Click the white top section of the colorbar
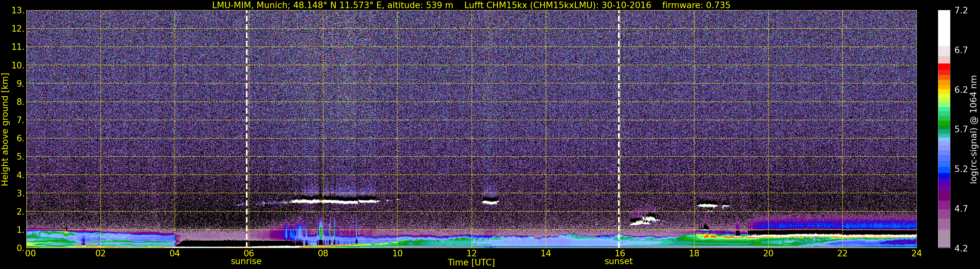This screenshot has width=980, height=269. [x=944, y=28]
